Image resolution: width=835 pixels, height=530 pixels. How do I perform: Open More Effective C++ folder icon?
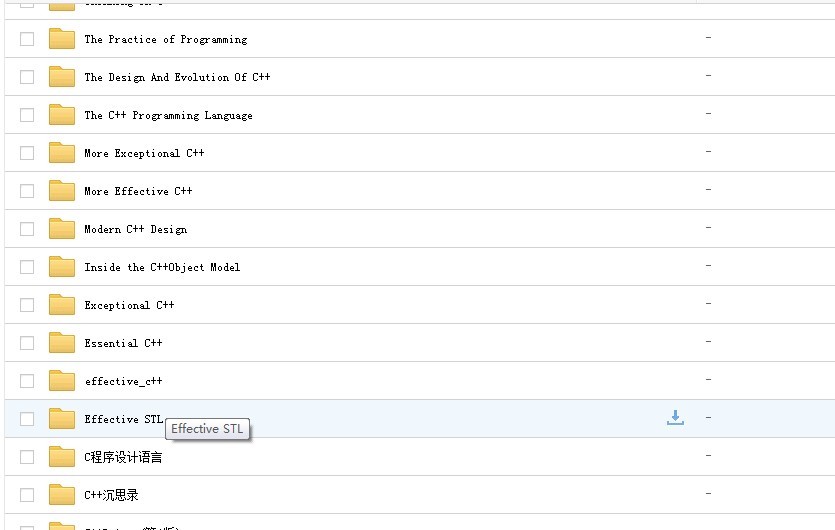[62, 191]
